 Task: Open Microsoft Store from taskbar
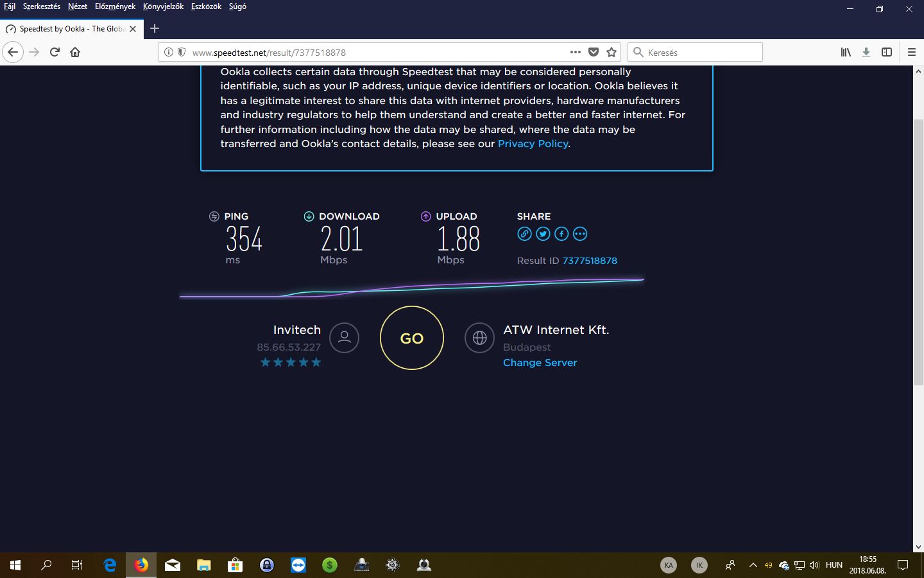click(235, 565)
